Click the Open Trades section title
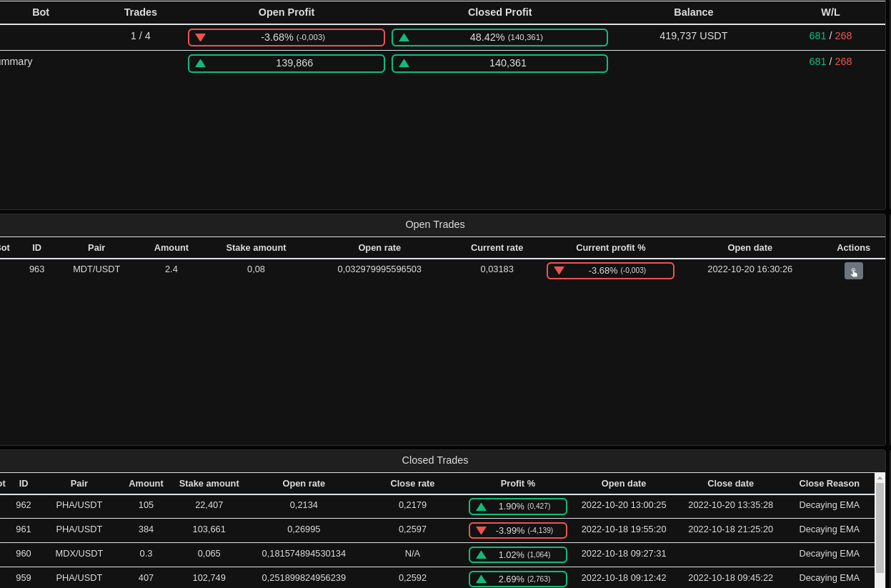891x588 pixels. tap(435, 224)
